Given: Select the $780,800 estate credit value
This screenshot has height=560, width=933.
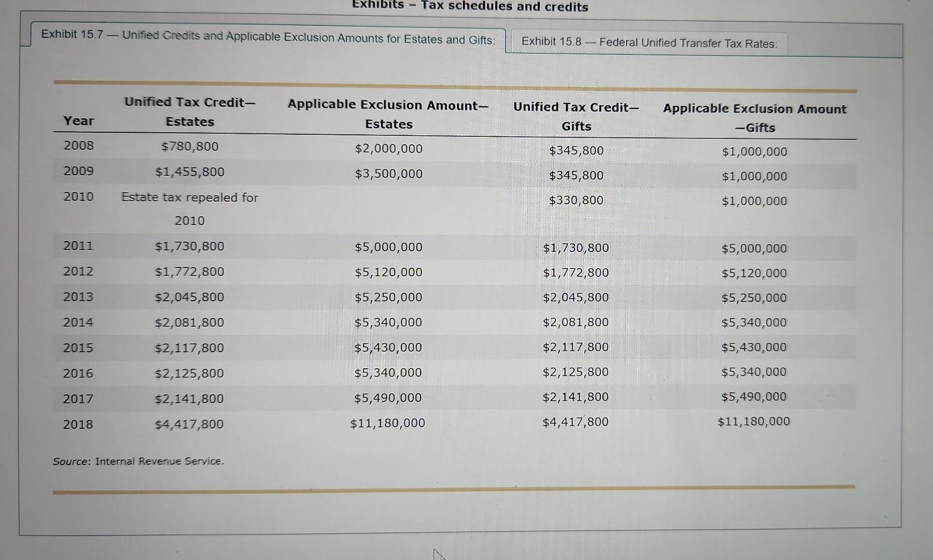Looking at the screenshot, I should (190, 147).
